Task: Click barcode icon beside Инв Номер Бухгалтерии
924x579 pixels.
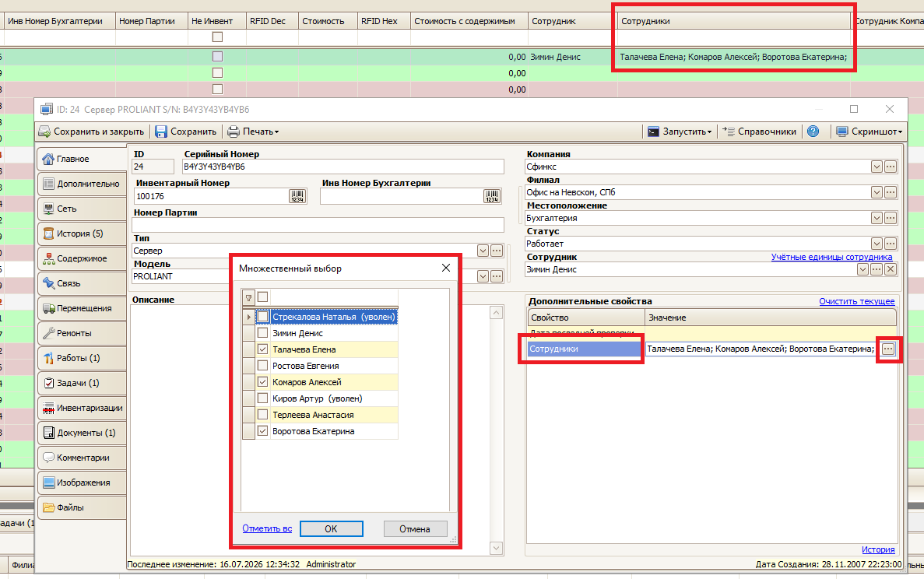Action: click(492, 196)
